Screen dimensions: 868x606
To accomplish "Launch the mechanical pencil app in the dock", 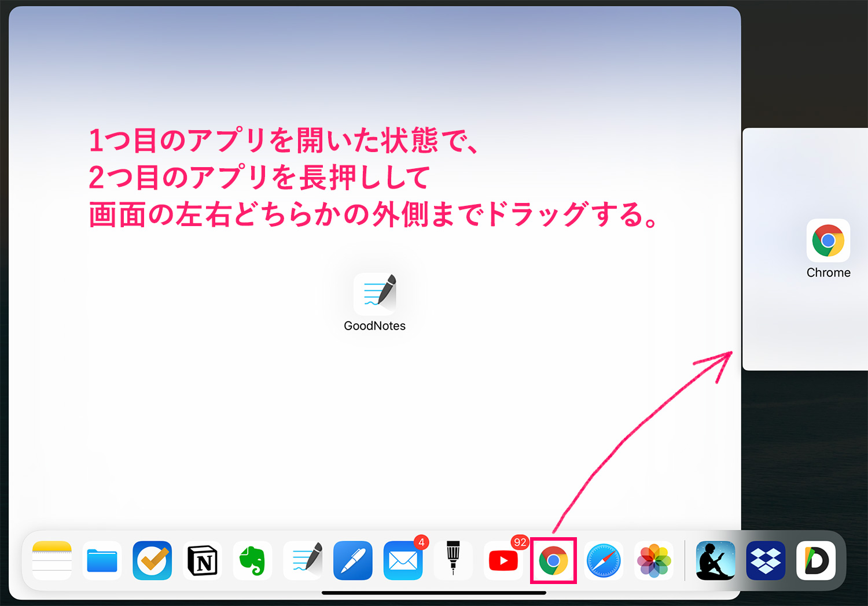I will 453,560.
